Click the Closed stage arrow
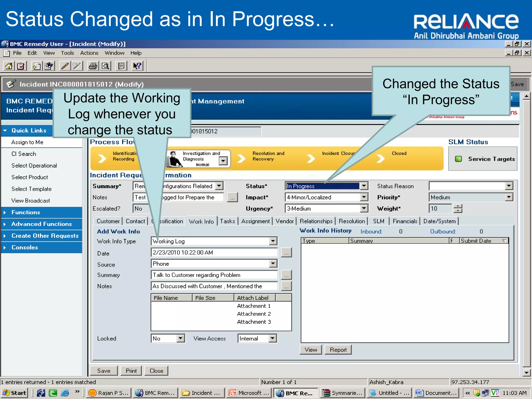532x399 pixels. pos(381,158)
